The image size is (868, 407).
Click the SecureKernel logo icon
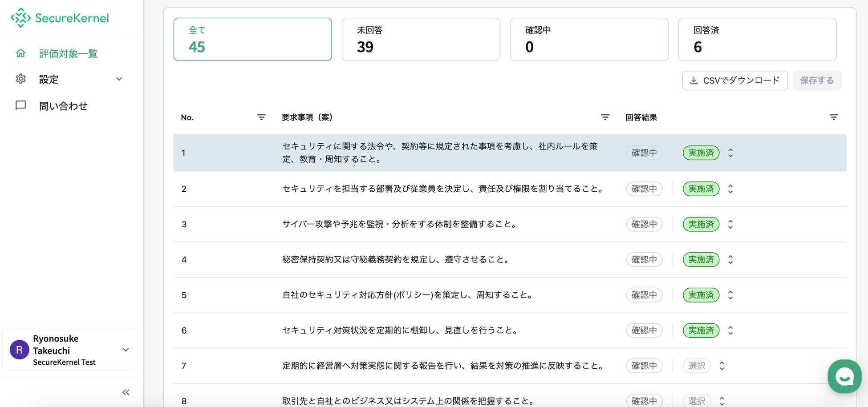tap(20, 18)
